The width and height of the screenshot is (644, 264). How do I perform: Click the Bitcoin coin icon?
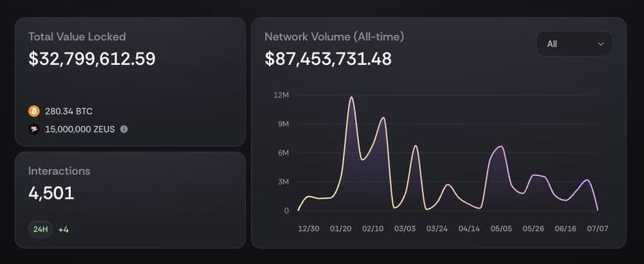34,112
